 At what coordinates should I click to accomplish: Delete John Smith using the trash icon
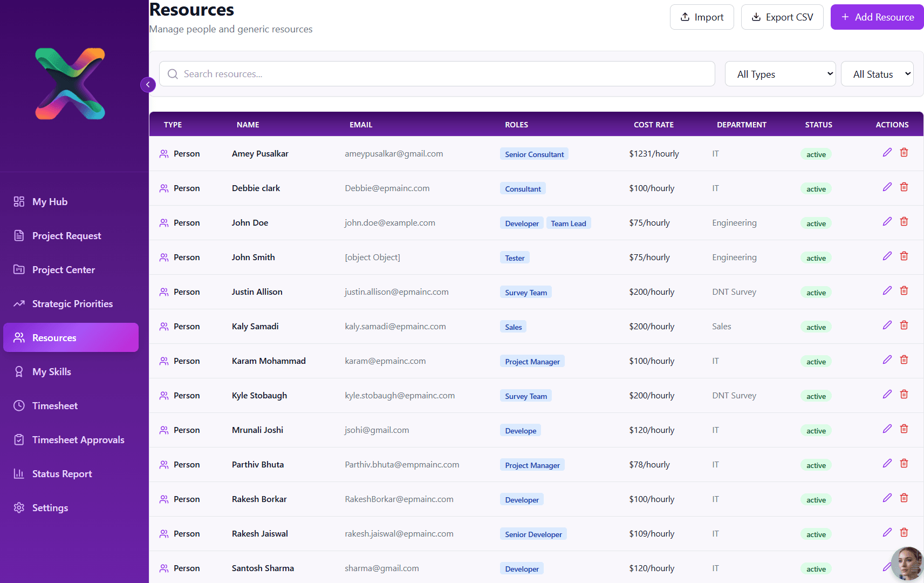tap(904, 256)
